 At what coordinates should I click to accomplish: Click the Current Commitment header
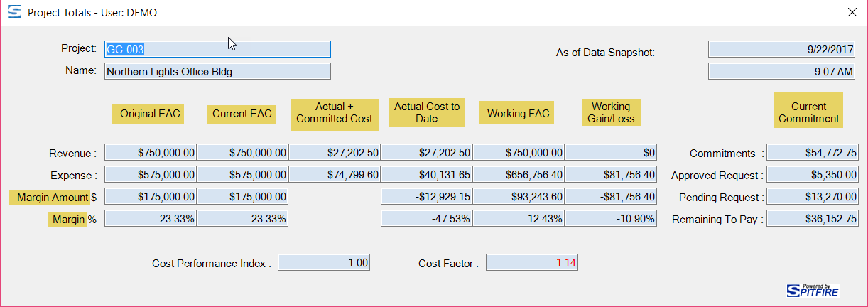click(x=808, y=112)
